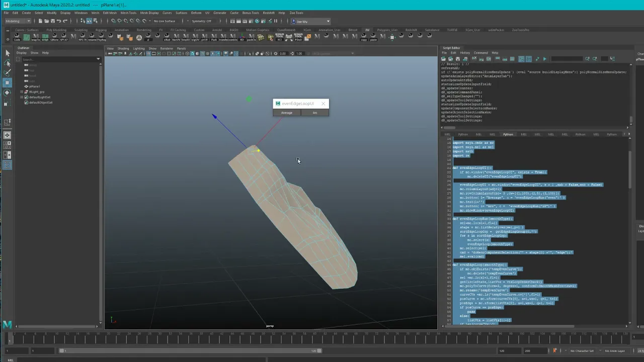Open the Script Editor History menu
The height and width of the screenshot is (362, 644).
[465, 53]
